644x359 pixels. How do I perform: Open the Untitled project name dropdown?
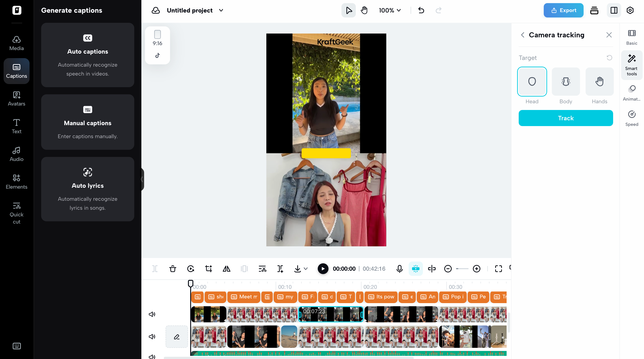point(221,10)
